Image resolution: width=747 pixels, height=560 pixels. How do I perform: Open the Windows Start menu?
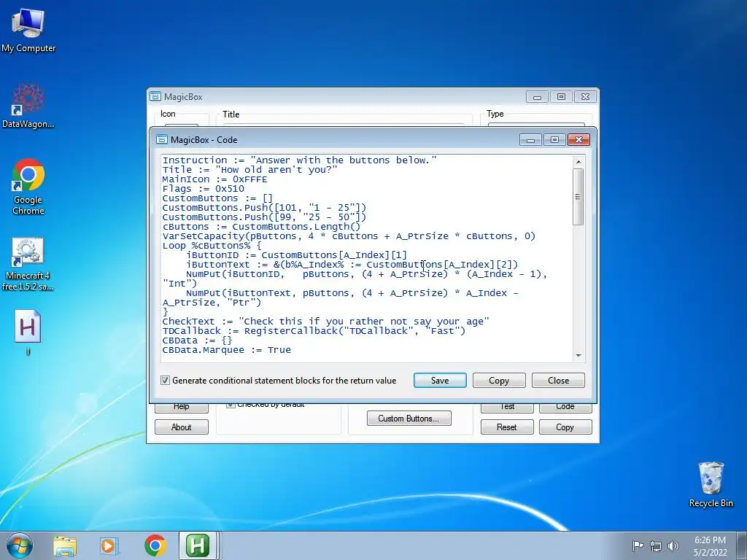click(x=20, y=545)
